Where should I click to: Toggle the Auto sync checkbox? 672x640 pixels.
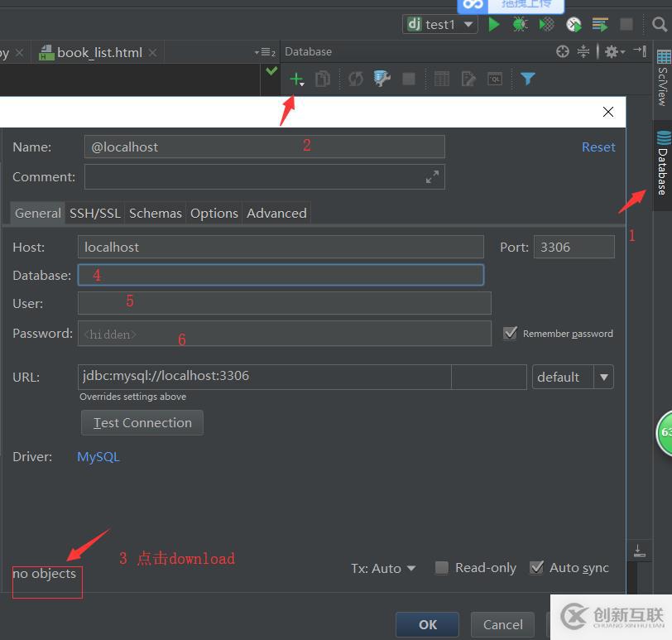[536, 568]
